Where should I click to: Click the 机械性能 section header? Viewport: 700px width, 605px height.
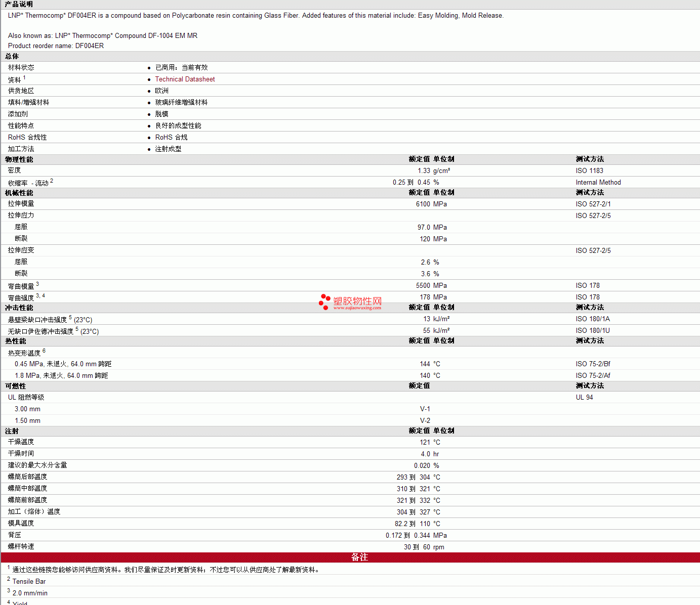(x=19, y=193)
